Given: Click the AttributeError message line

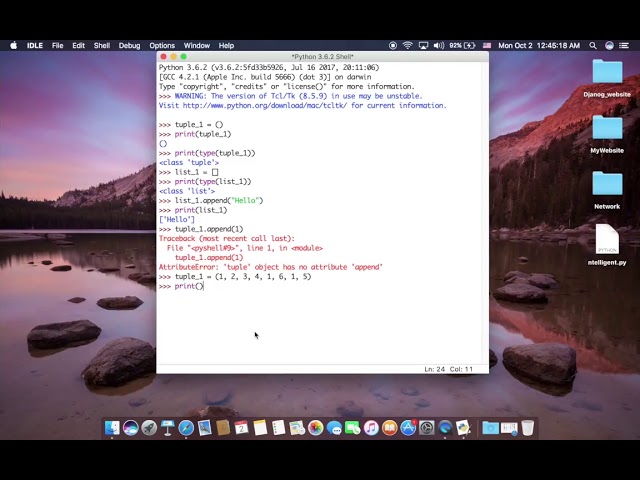Looking at the screenshot, I should (x=271, y=267).
